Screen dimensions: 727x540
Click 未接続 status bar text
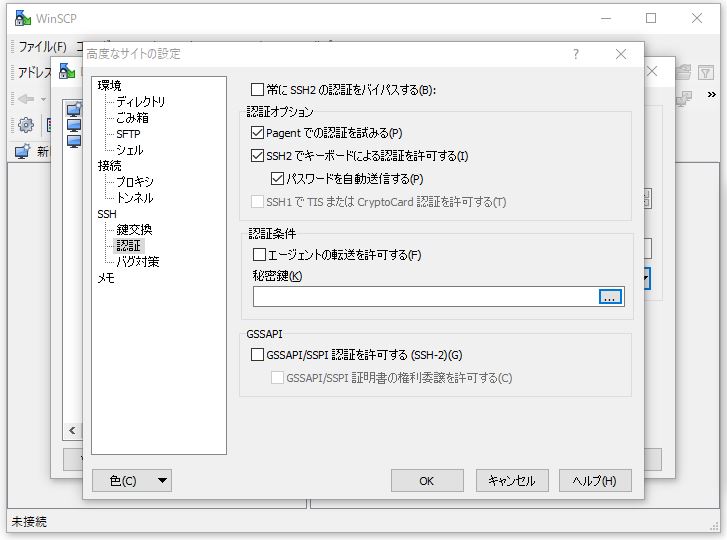point(29,521)
